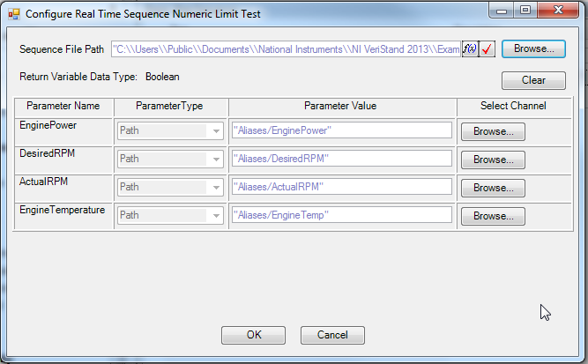
Task: Browse for the sequence file path
Action: 533,49
